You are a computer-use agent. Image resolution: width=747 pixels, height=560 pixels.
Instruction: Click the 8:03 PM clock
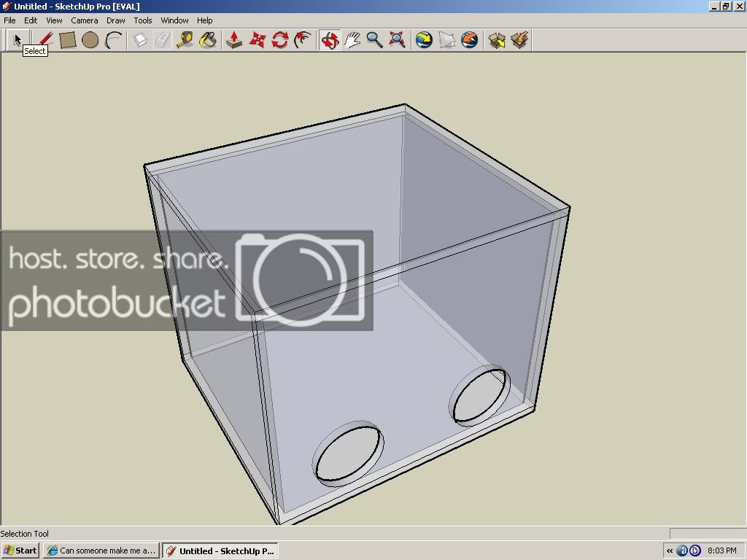click(721, 551)
